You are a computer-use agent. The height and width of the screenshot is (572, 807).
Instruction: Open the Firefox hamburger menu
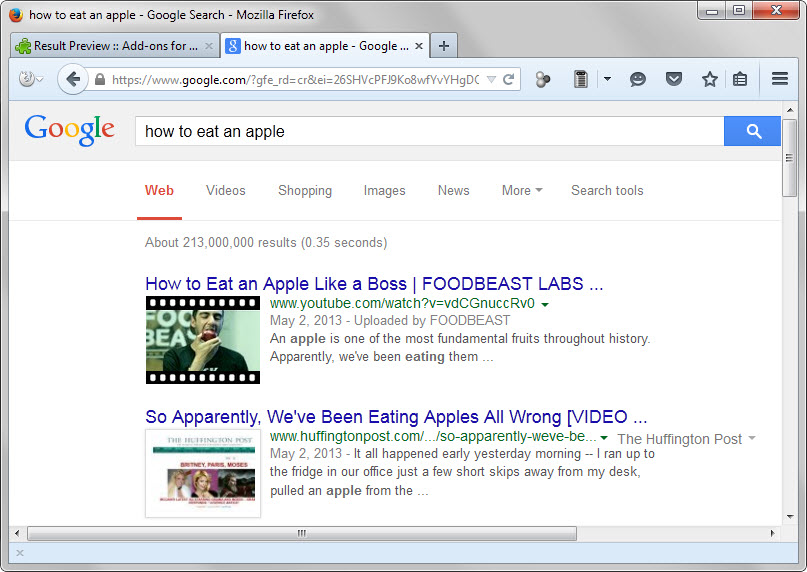[x=780, y=79]
